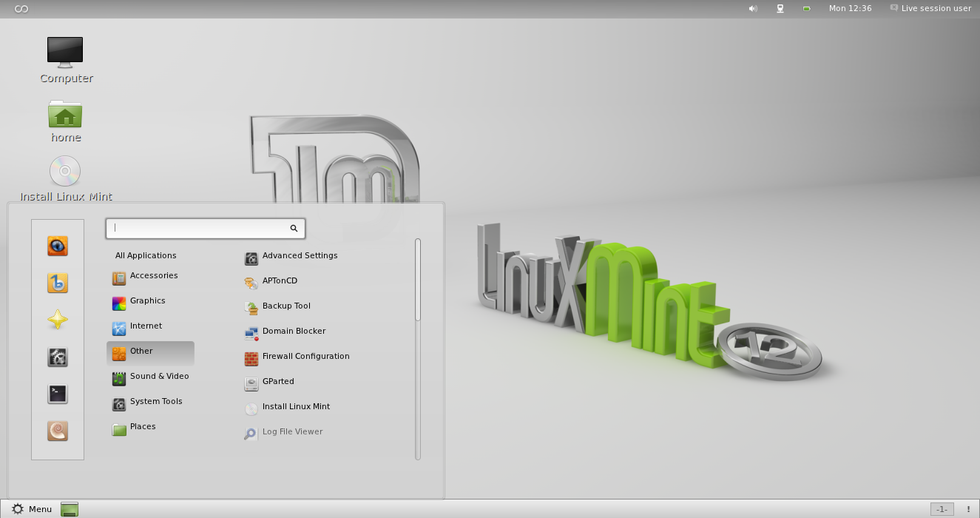Click the infinity activities icon top-left
980x518 pixels.
tap(21, 9)
